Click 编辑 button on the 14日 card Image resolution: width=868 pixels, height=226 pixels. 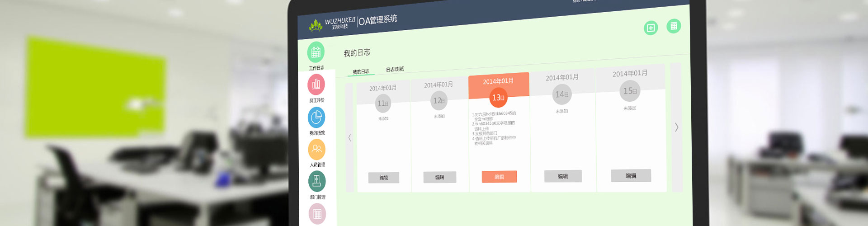click(563, 176)
